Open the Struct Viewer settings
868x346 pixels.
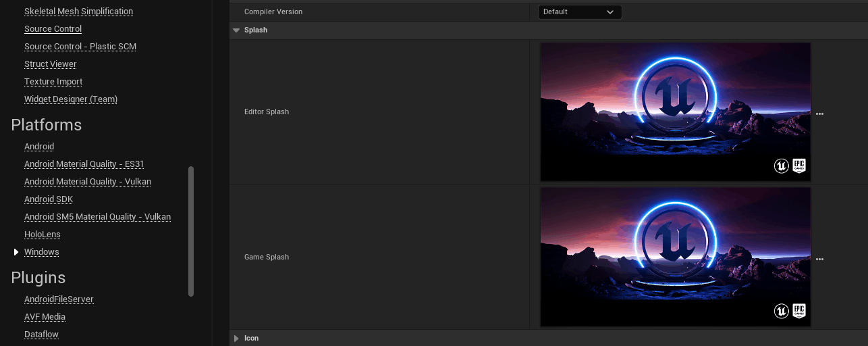pyautogui.click(x=51, y=64)
